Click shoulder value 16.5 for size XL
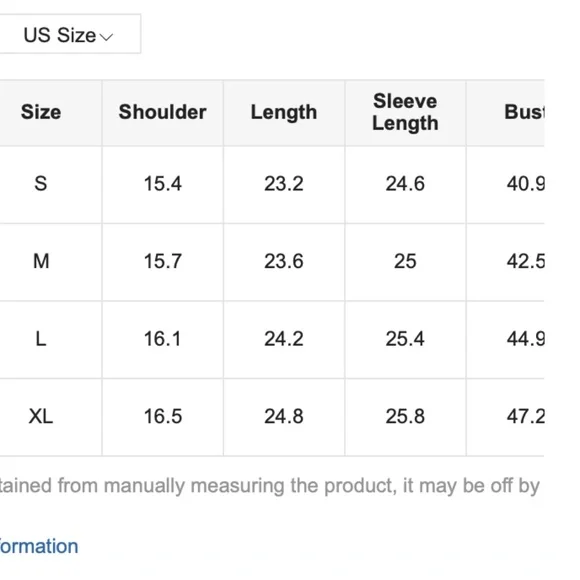580x580 pixels. (163, 417)
